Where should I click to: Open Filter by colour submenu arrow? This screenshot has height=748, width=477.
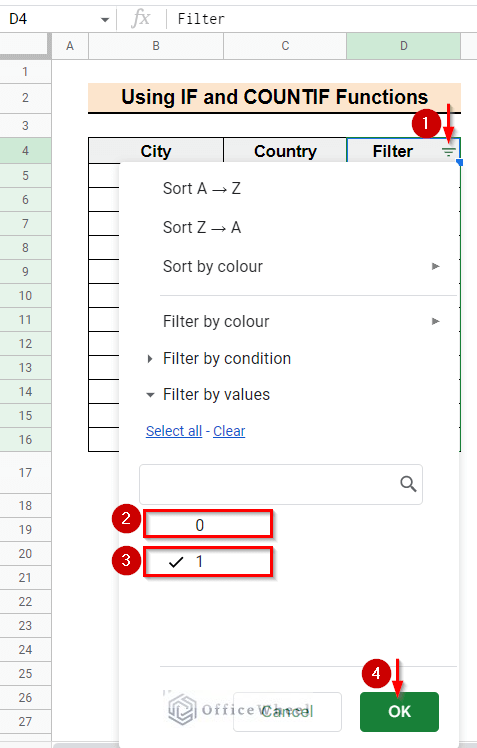[x=435, y=321]
